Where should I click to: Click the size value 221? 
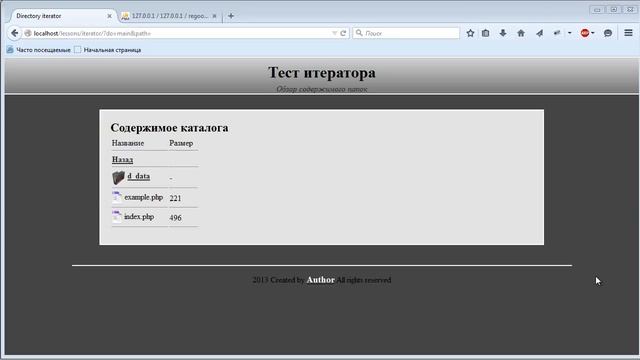pyautogui.click(x=176, y=198)
